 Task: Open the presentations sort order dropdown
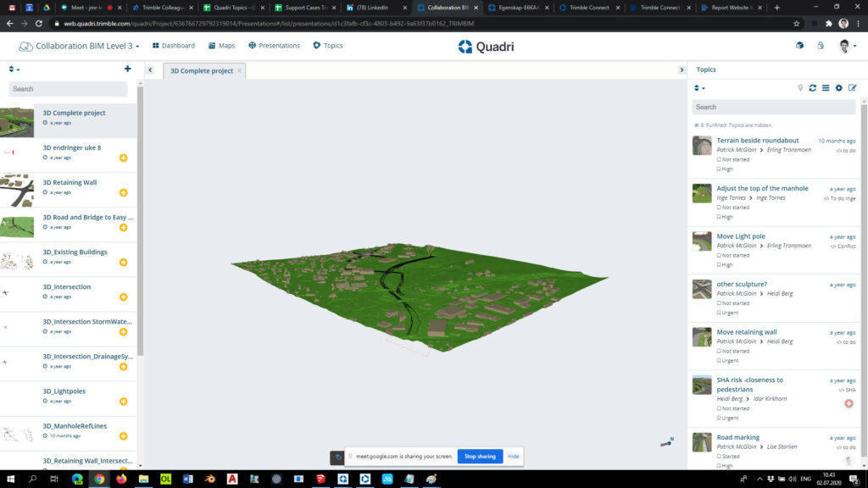(x=14, y=69)
